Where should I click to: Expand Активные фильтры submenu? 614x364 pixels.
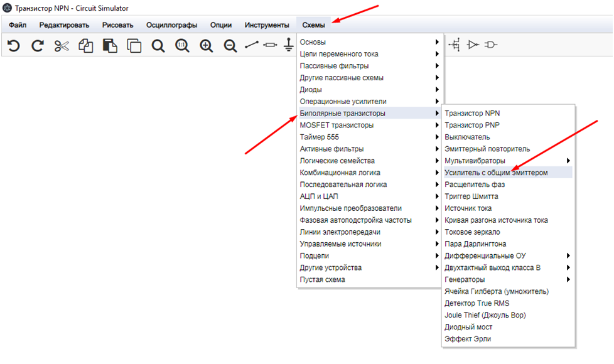(x=369, y=149)
